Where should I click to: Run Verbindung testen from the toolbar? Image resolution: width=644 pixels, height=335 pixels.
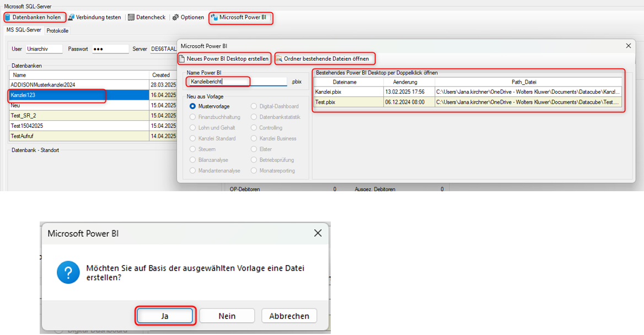click(94, 17)
